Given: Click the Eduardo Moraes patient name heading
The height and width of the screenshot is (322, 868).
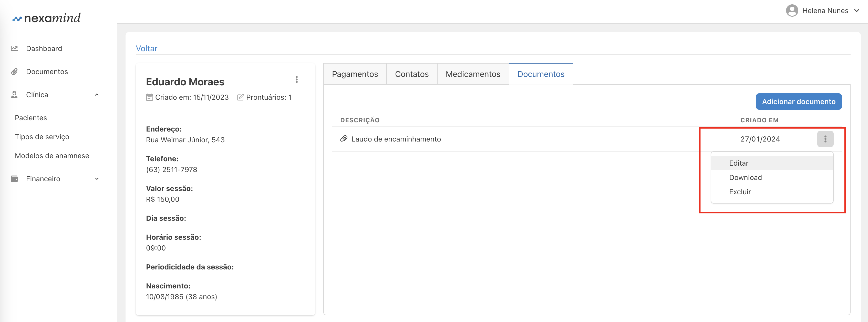Looking at the screenshot, I should [185, 82].
